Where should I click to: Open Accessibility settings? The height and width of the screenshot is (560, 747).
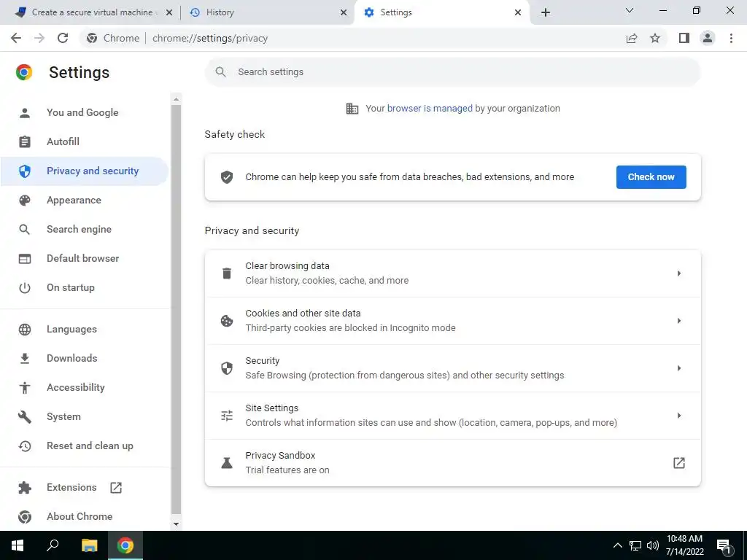tap(84, 388)
